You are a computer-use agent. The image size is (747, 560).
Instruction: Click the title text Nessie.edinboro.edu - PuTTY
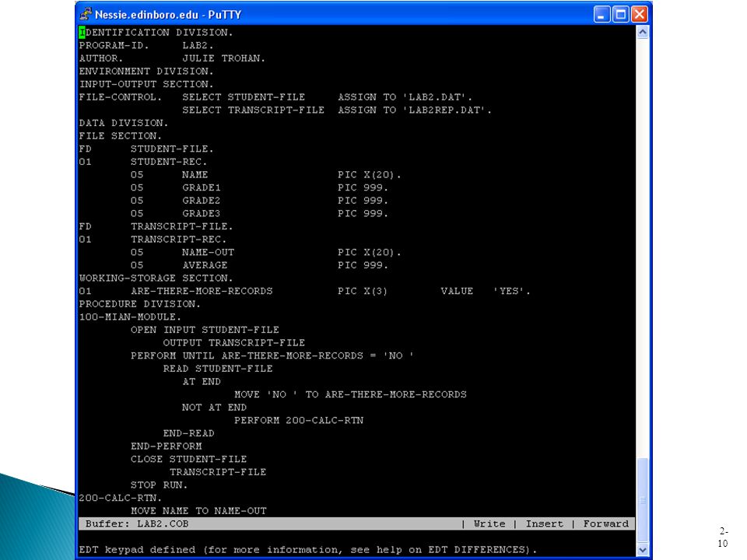tap(168, 15)
